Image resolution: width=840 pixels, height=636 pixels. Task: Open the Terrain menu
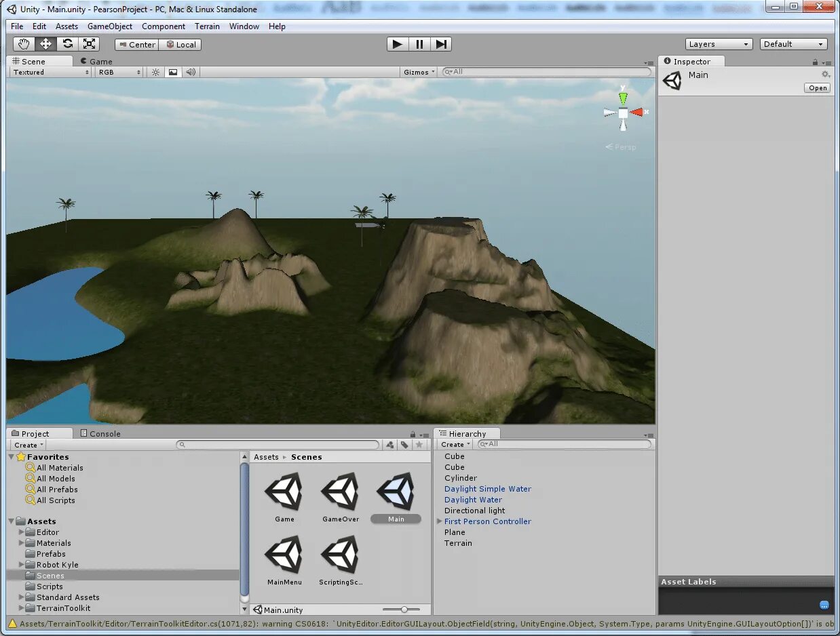207,26
